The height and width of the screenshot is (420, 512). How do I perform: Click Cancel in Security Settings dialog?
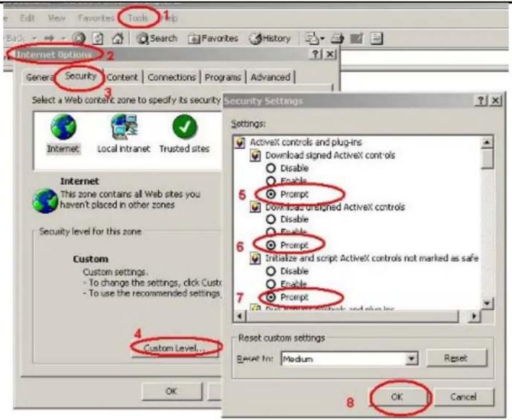pyautogui.click(x=463, y=397)
